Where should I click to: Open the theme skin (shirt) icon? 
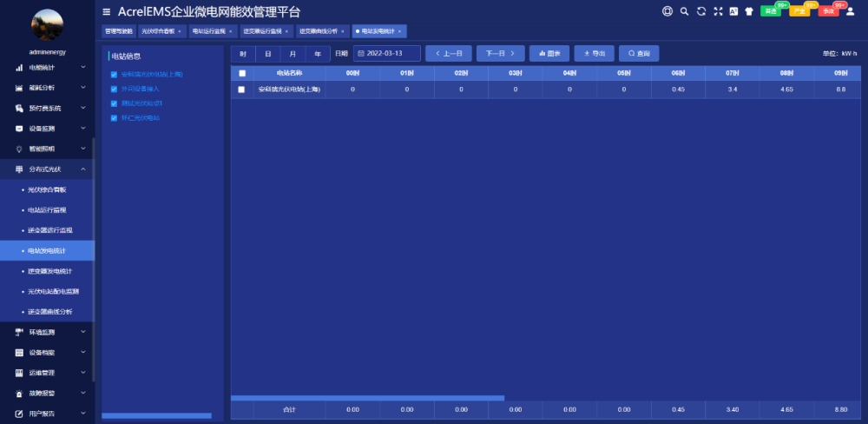tap(748, 11)
